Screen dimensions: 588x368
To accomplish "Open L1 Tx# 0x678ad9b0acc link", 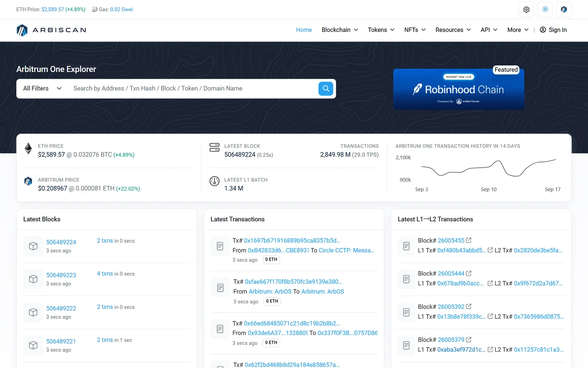I will click(x=460, y=283).
